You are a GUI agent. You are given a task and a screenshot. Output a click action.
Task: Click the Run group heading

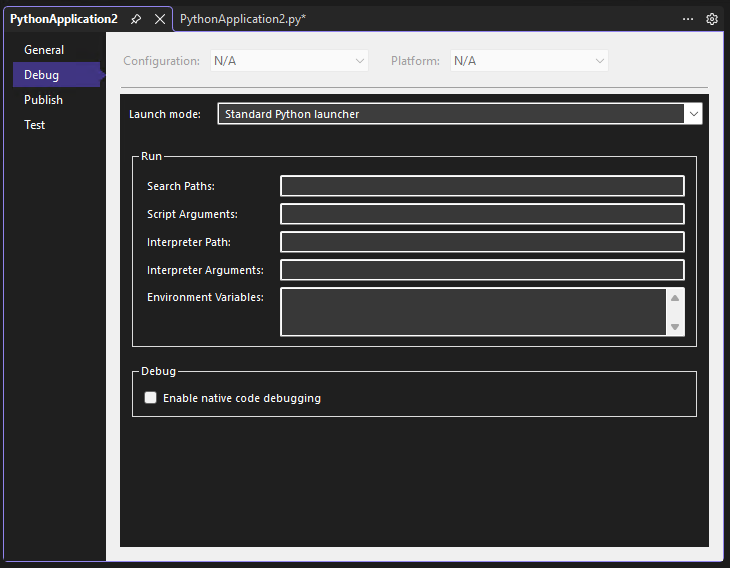(x=151, y=156)
